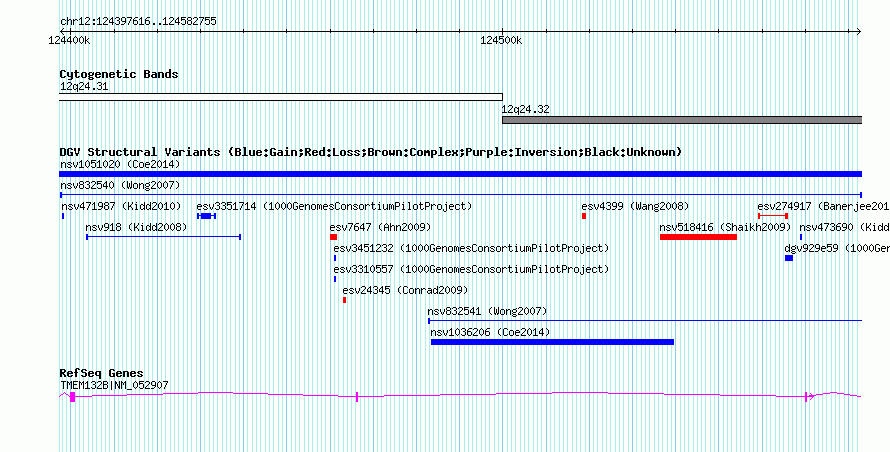Open the esv24345 (Conrad2009) loss marker
Image resolution: width=890 pixels, height=452 pixels.
pyautogui.click(x=345, y=300)
